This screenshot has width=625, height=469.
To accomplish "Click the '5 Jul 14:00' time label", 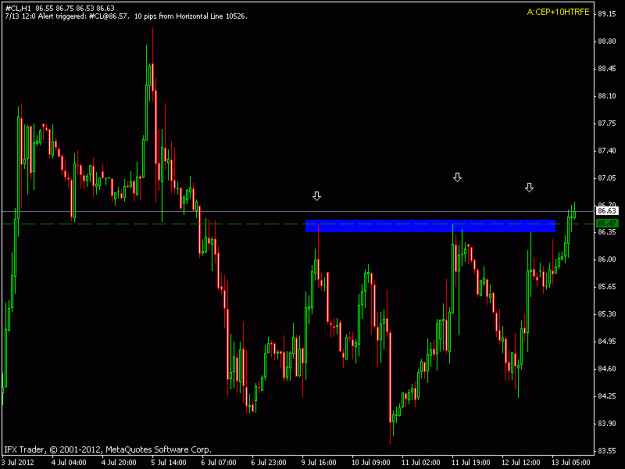I will (x=169, y=462).
